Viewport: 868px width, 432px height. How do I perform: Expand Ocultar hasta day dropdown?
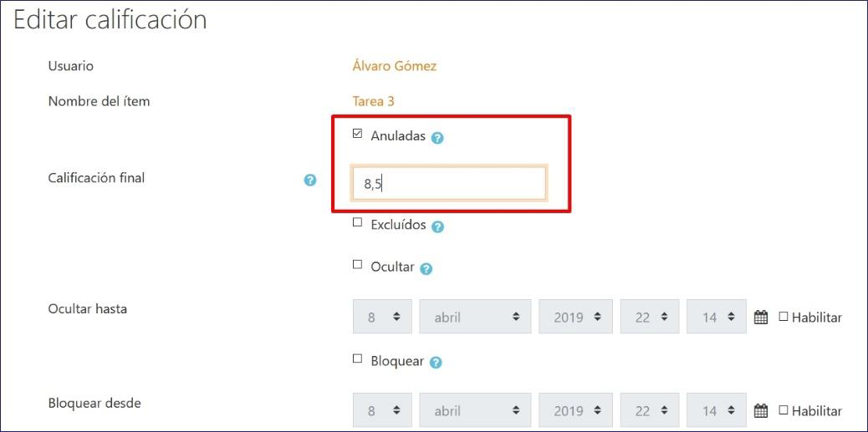(x=383, y=318)
